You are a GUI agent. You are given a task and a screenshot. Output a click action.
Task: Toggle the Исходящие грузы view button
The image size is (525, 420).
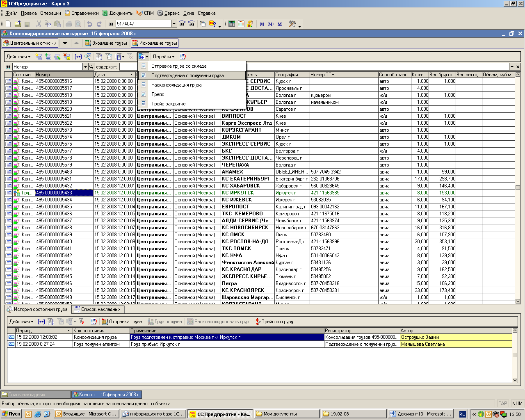(155, 43)
